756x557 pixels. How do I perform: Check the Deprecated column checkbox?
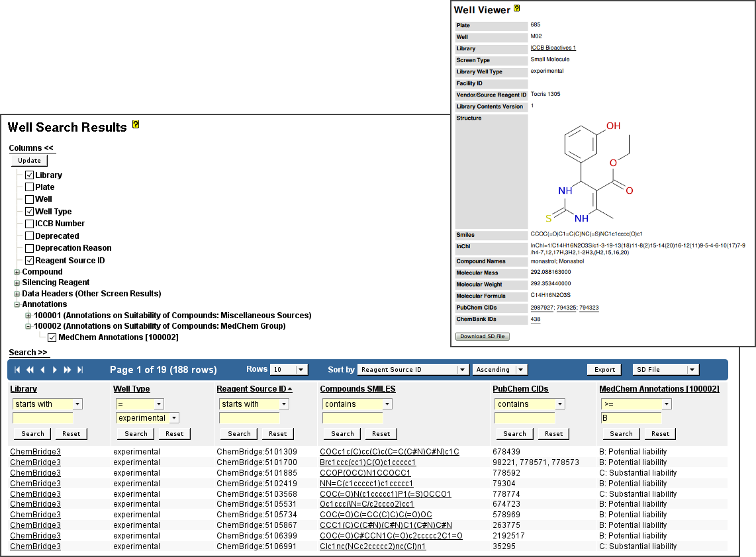(x=29, y=236)
